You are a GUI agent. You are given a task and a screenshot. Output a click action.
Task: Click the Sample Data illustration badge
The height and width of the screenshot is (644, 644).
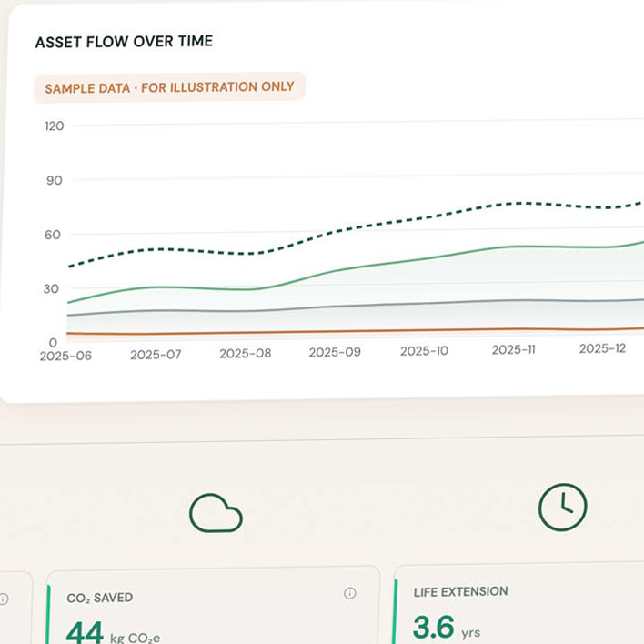pyautogui.click(x=169, y=87)
